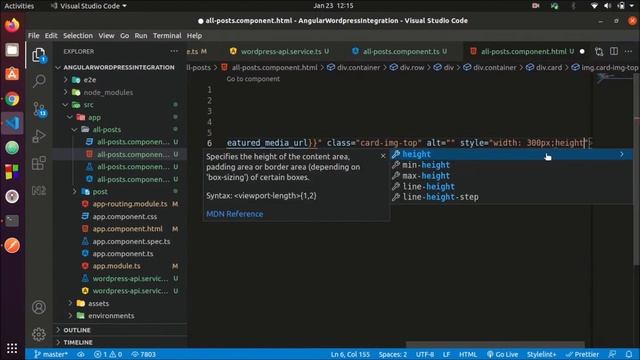Image resolution: width=640 pixels, height=360 pixels.
Task: Expand the e2e folder
Action: pyautogui.click(x=89, y=80)
